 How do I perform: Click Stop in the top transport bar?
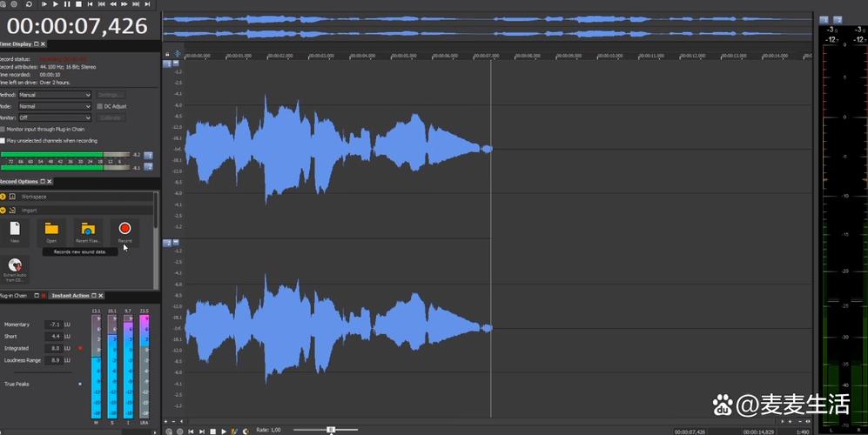point(78,3)
